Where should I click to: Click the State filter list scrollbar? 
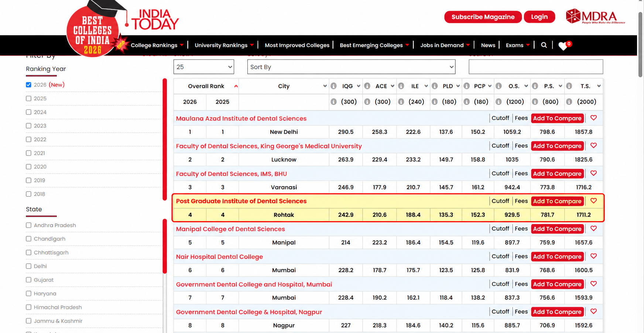tap(165, 246)
